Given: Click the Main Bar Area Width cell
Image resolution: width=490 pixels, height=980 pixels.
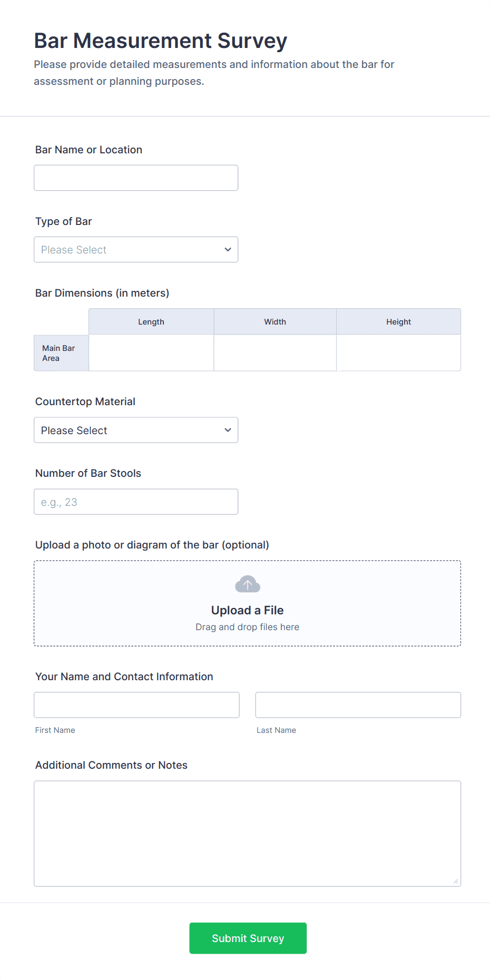Looking at the screenshot, I should pyautogui.click(x=275, y=353).
